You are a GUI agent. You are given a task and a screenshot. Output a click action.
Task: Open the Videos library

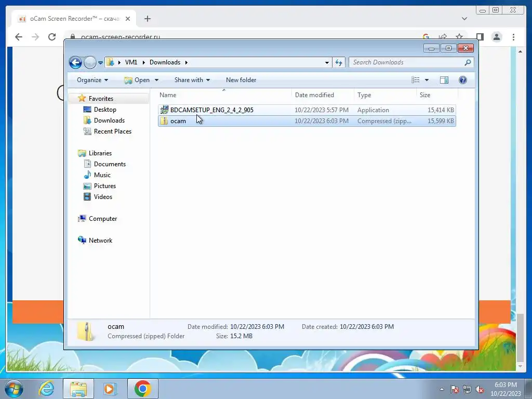tap(103, 197)
